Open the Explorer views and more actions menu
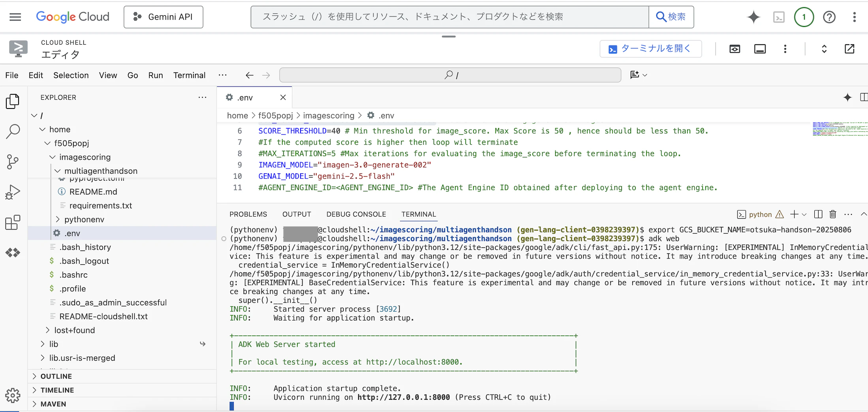Screen dimensions: 868x412 (x=202, y=97)
